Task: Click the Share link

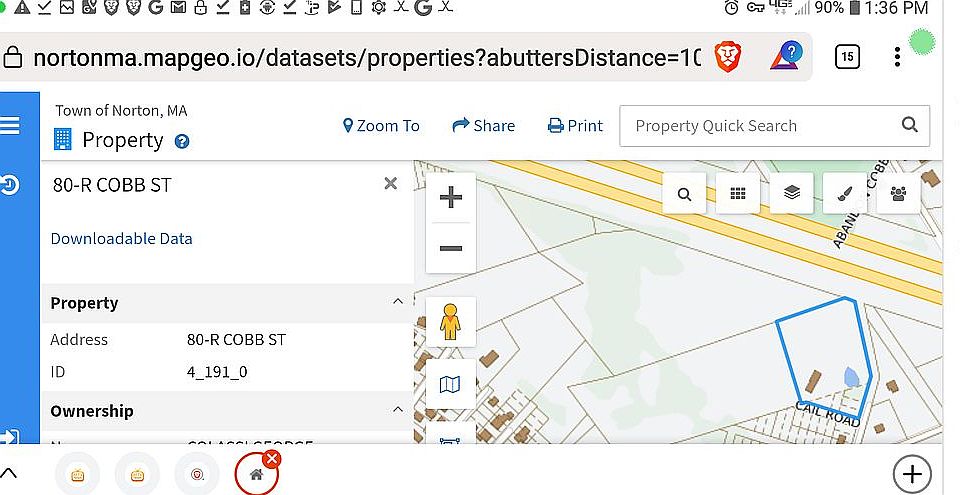Action: (484, 126)
